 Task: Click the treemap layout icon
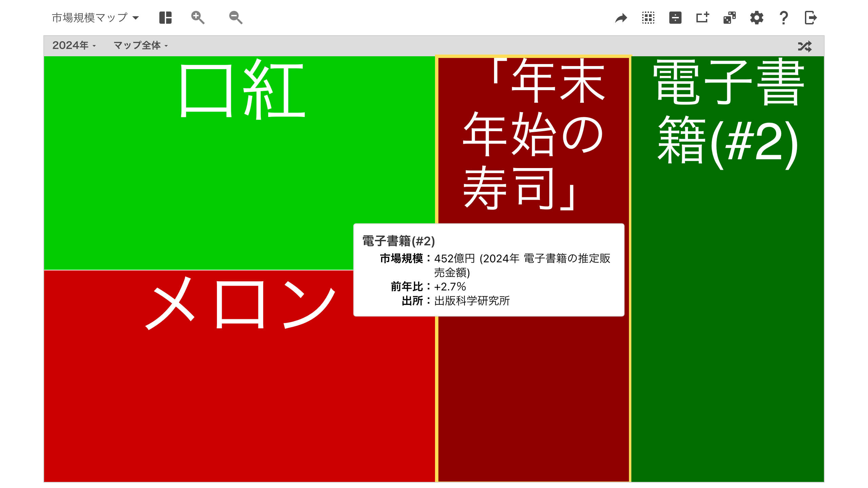(x=165, y=18)
